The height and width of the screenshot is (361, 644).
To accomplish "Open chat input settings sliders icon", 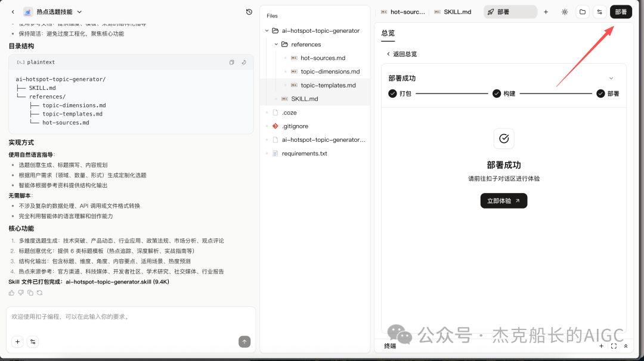I will pos(33,342).
